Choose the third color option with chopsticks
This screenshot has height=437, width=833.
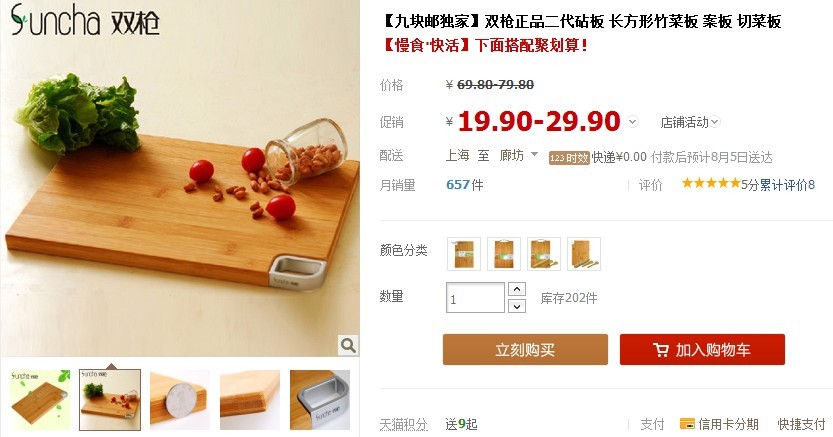543,254
